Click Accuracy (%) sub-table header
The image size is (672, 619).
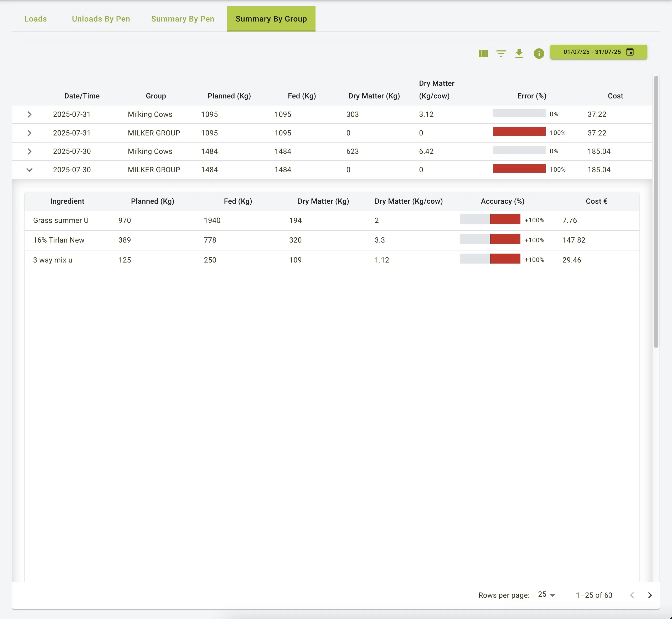pos(502,201)
